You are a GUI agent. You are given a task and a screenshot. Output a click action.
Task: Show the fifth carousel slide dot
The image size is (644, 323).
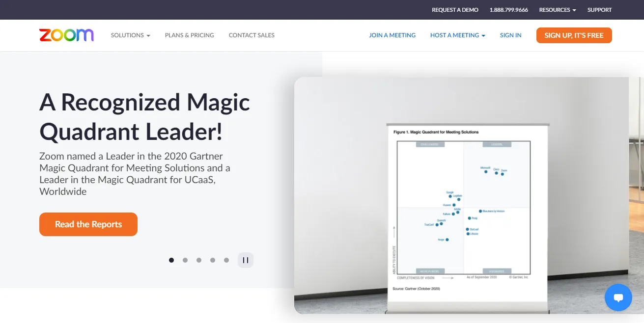226,260
